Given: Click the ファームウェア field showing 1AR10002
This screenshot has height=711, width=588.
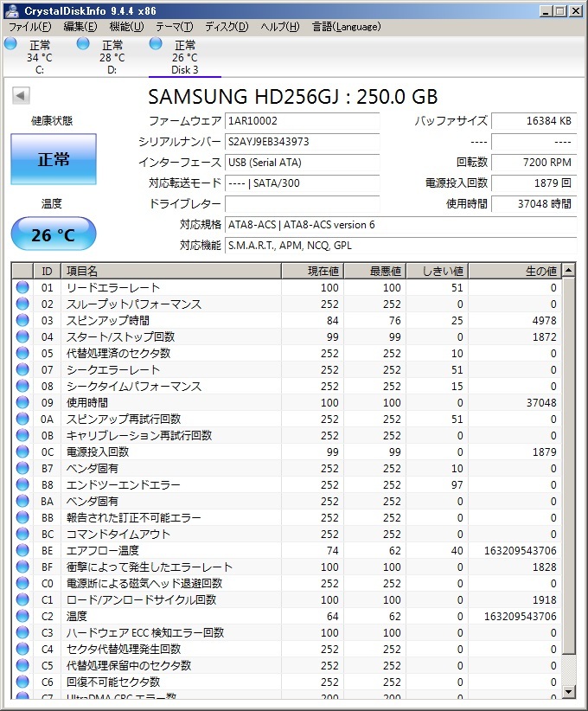Looking at the screenshot, I should click(x=302, y=121).
